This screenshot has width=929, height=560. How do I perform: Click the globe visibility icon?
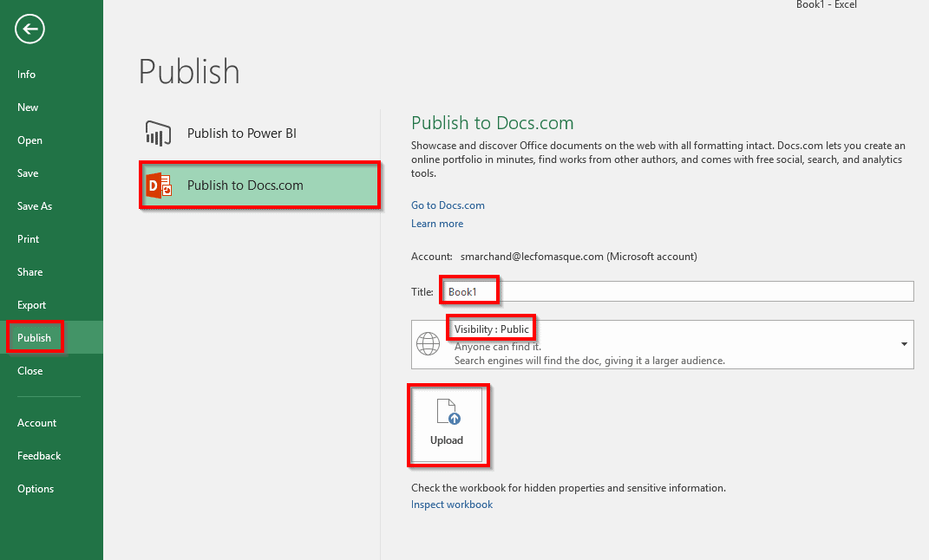click(x=429, y=344)
